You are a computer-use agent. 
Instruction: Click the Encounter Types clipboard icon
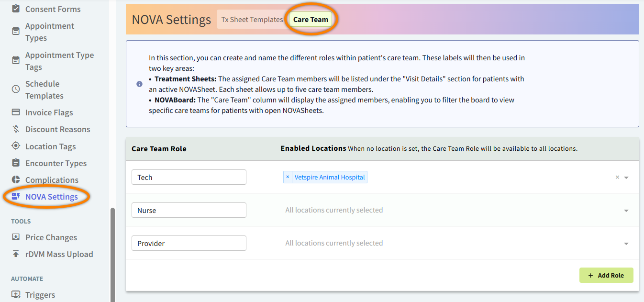[x=16, y=163]
